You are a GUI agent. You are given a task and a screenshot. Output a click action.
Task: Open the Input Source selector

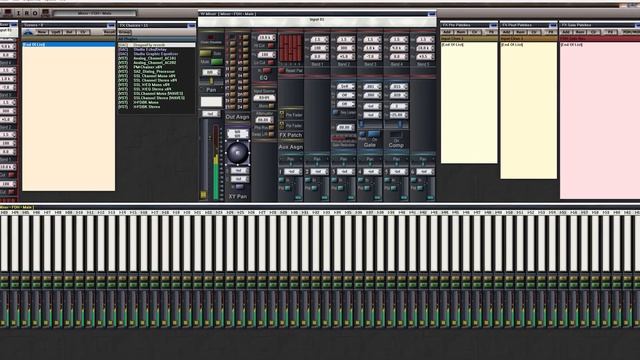coord(264,98)
